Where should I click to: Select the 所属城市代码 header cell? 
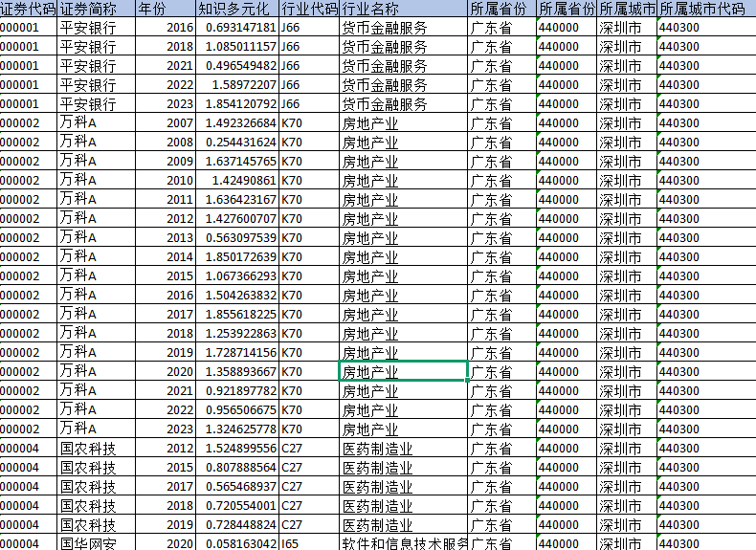(706, 9)
